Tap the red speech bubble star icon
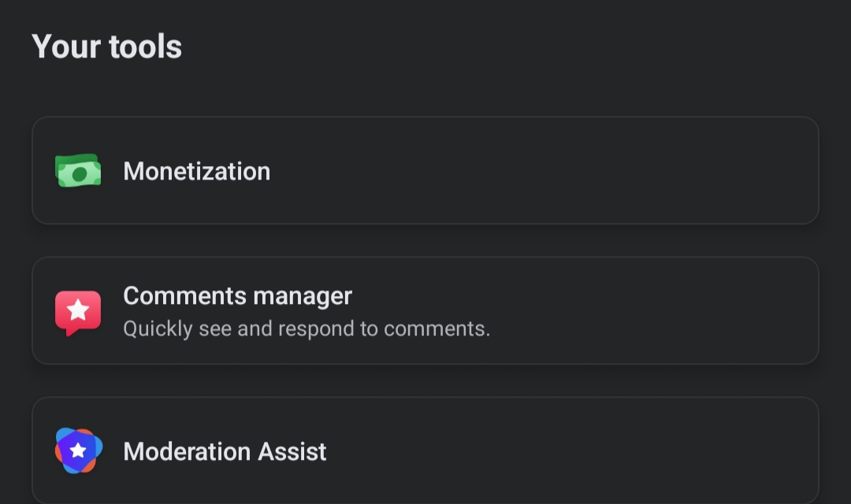This screenshot has width=851, height=504. click(x=78, y=312)
